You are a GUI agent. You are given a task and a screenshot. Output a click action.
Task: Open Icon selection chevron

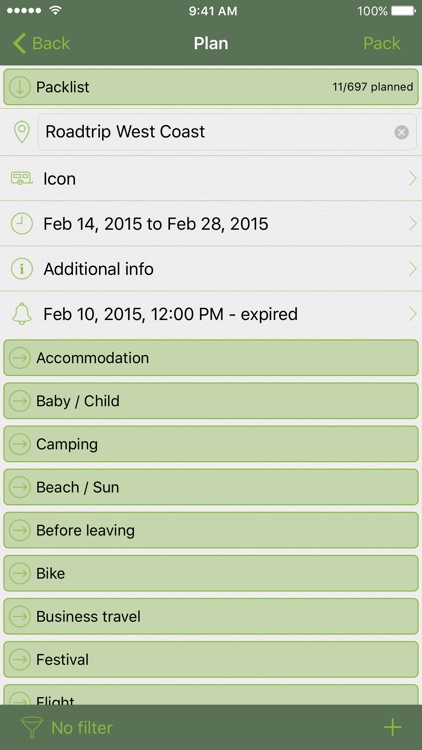412,179
